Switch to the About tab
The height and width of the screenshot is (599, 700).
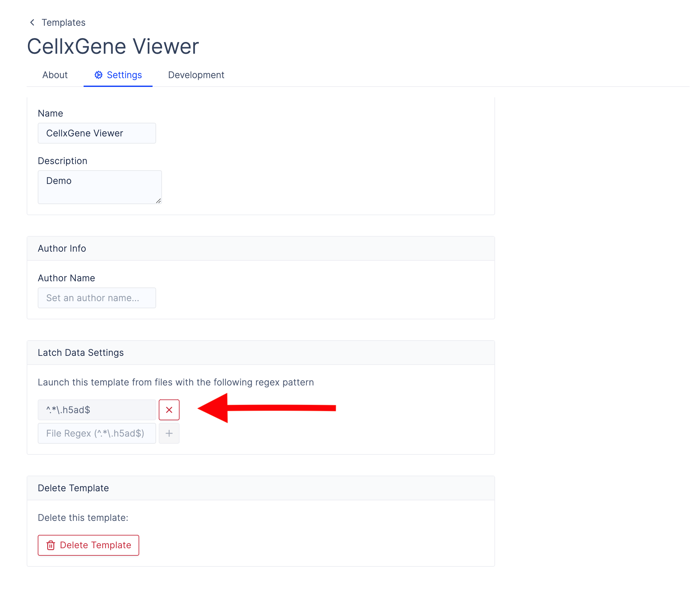[x=55, y=75]
